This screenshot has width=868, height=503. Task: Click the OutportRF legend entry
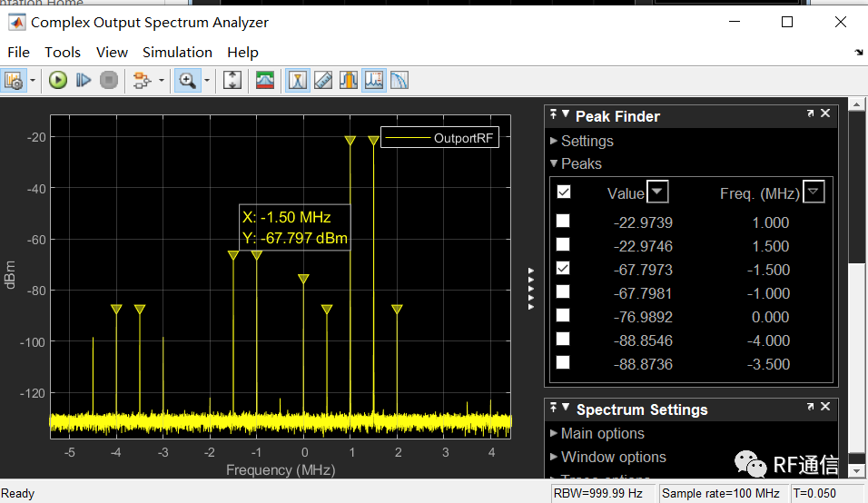pos(440,138)
